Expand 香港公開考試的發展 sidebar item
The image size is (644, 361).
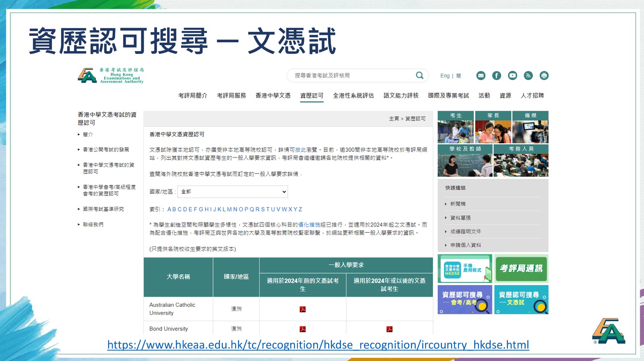pos(106,150)
